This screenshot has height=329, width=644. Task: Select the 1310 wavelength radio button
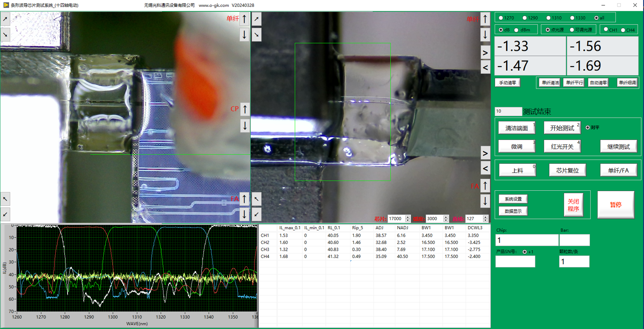549,18
